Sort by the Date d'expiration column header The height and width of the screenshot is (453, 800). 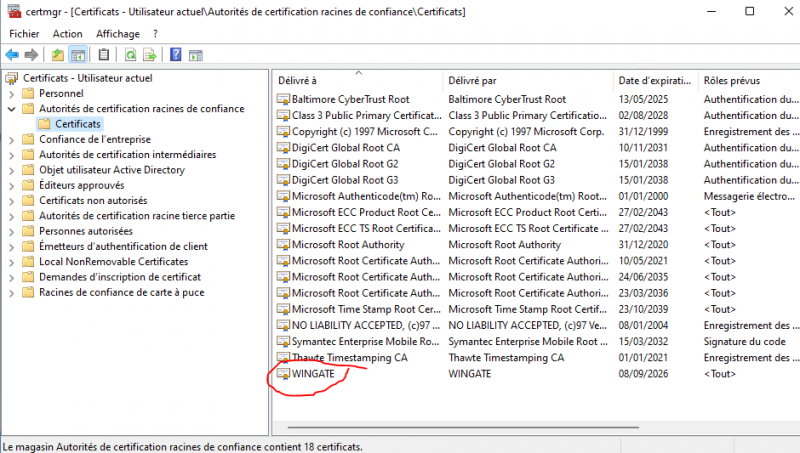654,80
